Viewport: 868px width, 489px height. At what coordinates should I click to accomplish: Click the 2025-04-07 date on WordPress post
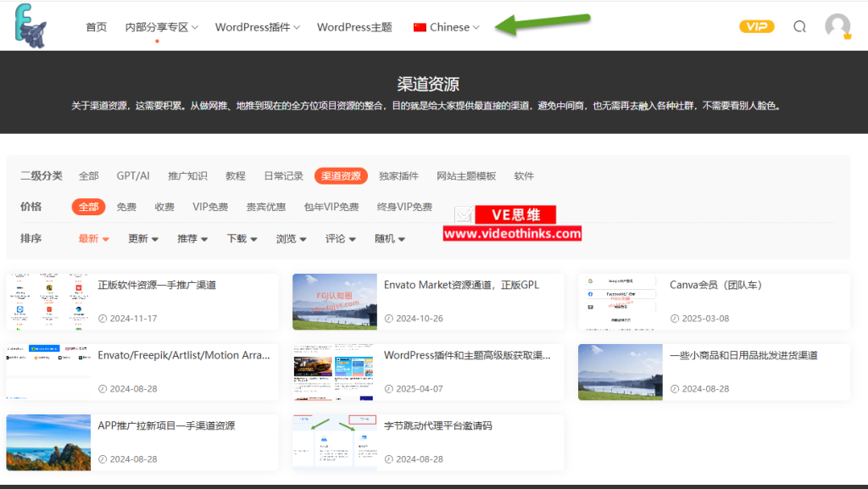tap(420, 389)
